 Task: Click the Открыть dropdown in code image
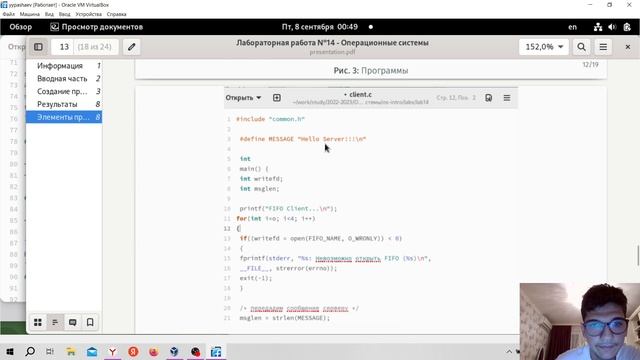[x=243, y=98]
